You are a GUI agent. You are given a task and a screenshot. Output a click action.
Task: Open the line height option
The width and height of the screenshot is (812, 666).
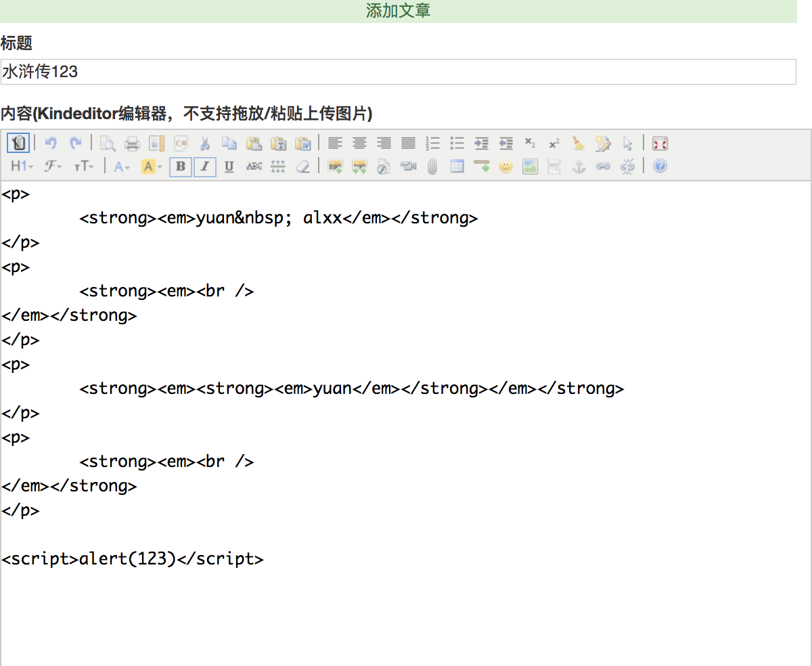pos(278,166)
